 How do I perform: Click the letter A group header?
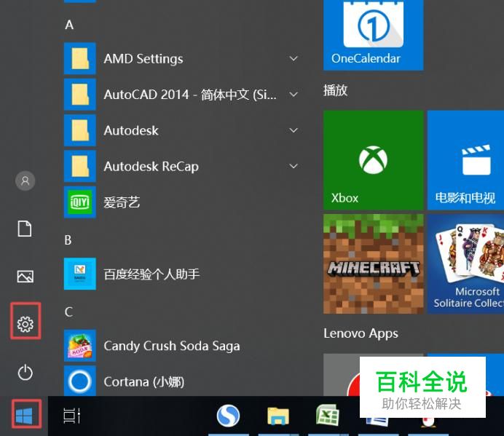pos(69,25)
